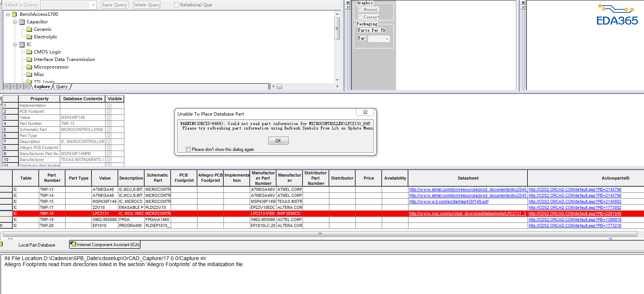
Task: Open the ActivepartsID link ending PID=1773216
Action: 575,226
